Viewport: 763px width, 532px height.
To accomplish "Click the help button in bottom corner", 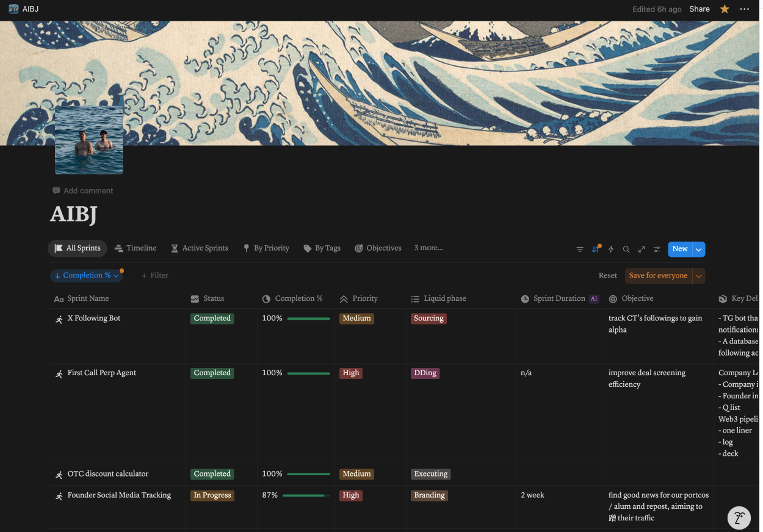I will coord(739,518).
